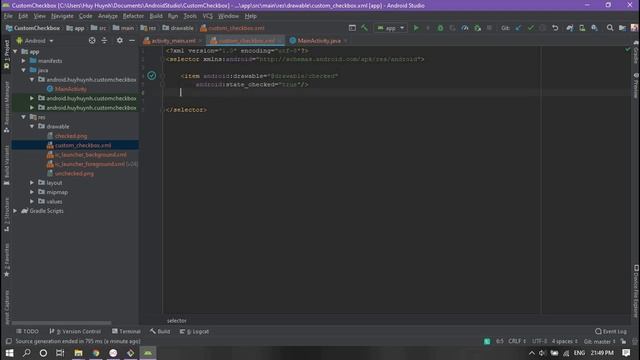Expand Gradle Scripts node
Viewport: 640px width, 360px height.
pos(16,211)
